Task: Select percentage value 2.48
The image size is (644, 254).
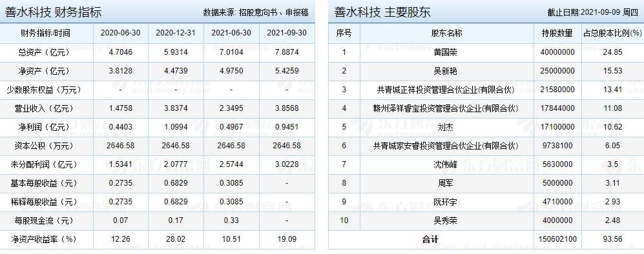Action: (x=612, y=221)
